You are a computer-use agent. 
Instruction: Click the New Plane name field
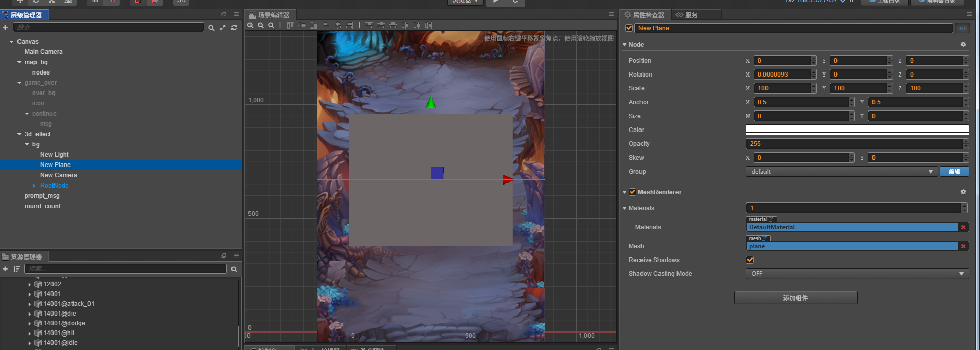point(793,28)
